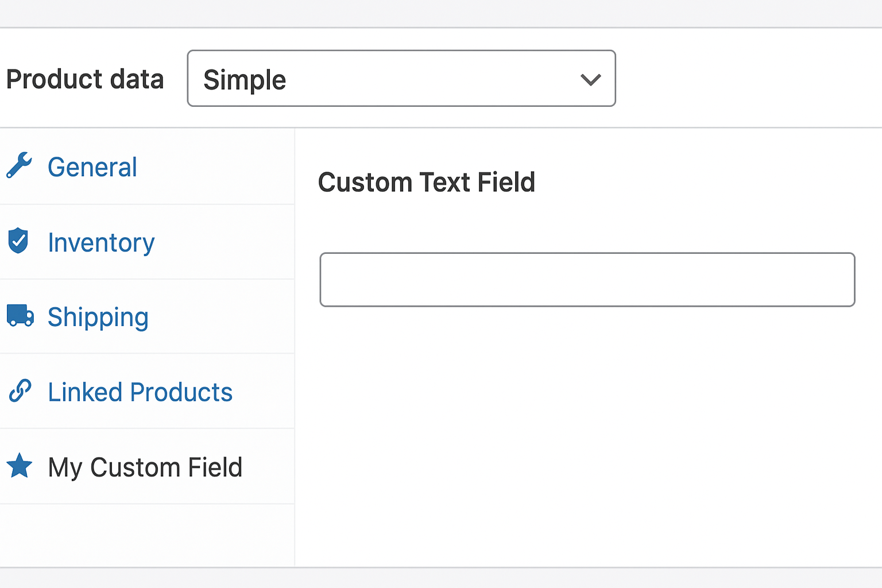
Task: Click the wrench icon beside General
Action: tap(19, 166)
